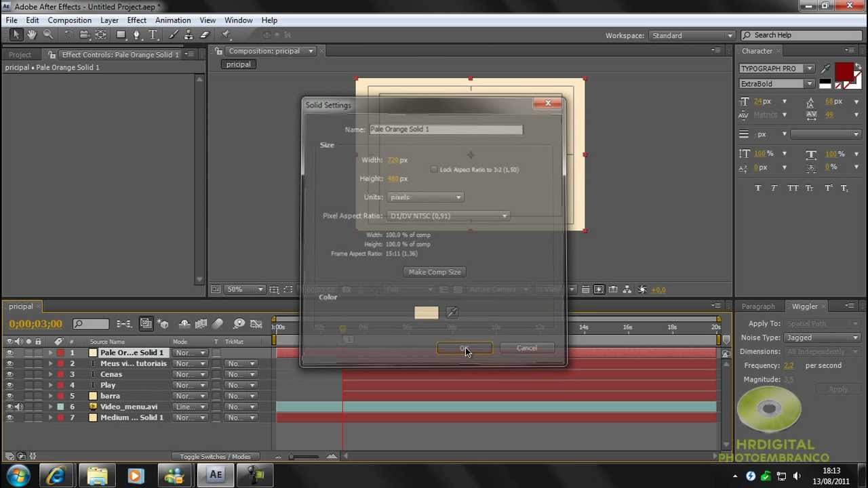Hide the Meus vi... tutoriais layer
This screenshot has width=868, height=488.
pos(9,364)
